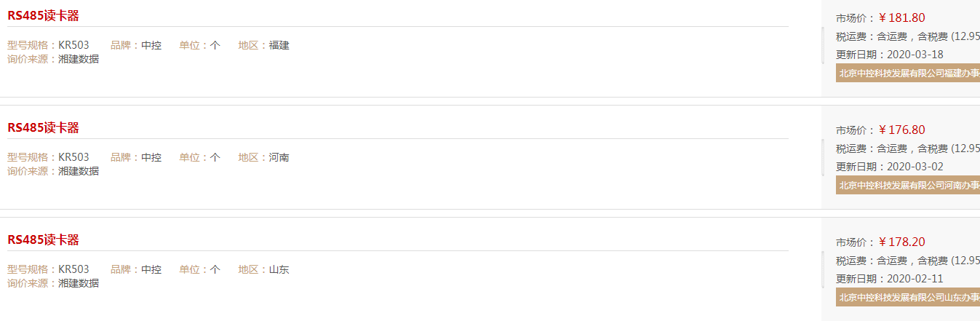Click the 地区 value 山东
This screenshot has width=980, height=321.
click(x=279, y=269)
